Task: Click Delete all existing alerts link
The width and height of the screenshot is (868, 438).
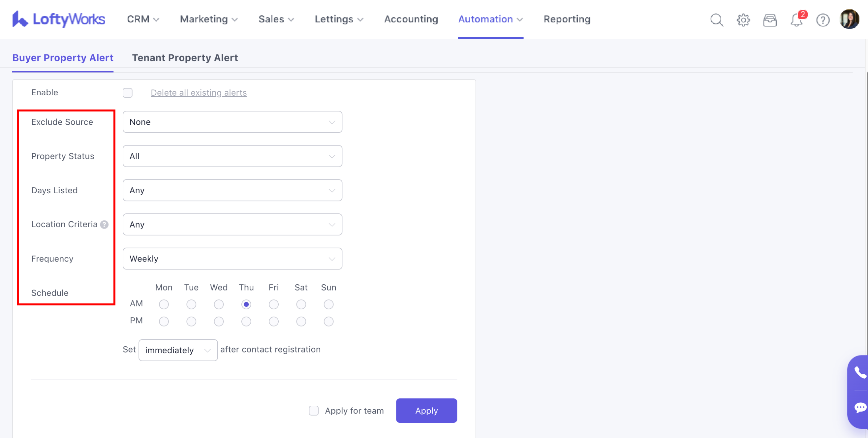Action: [x=199, y=93]
